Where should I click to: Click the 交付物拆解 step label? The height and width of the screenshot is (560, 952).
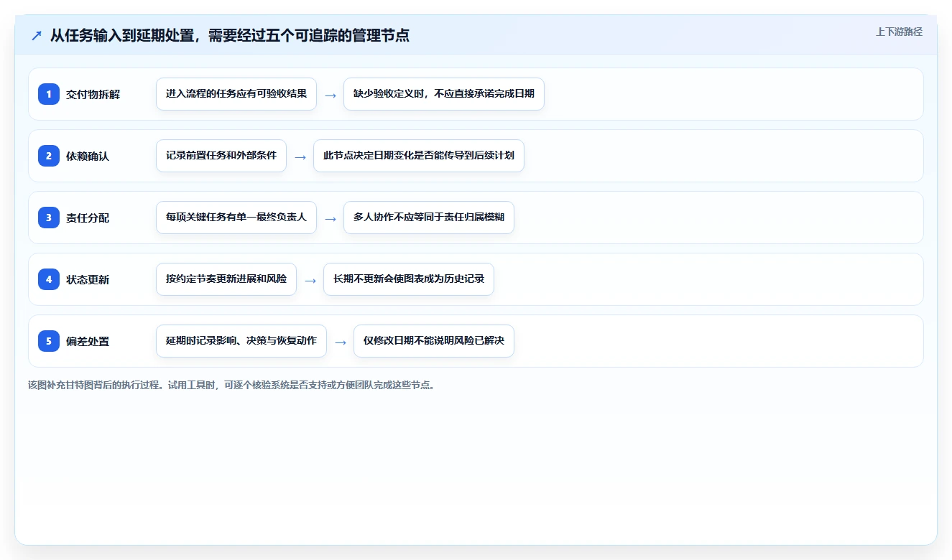pyautogui.click(x=93, y=94)
